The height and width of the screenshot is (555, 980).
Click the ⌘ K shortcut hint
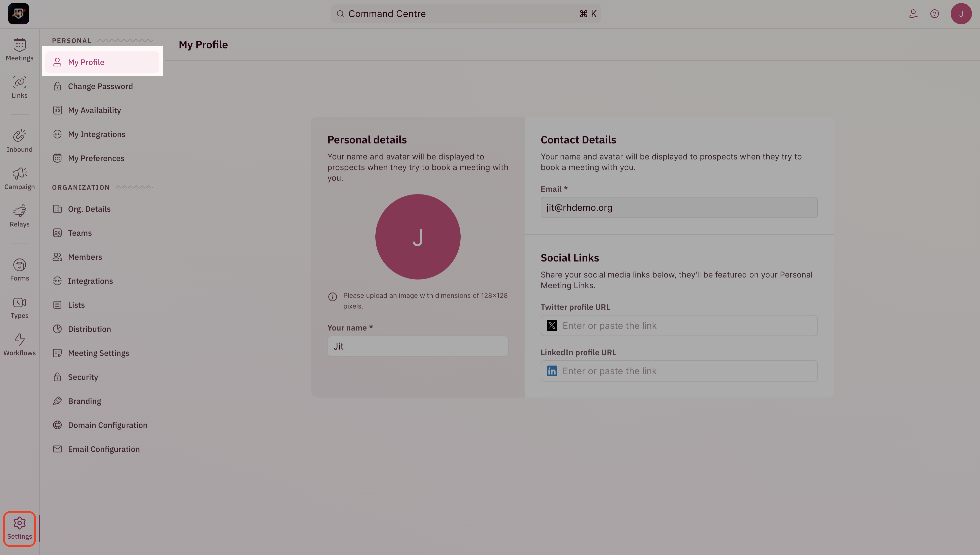pyautogui.click(x=588, y=14)
